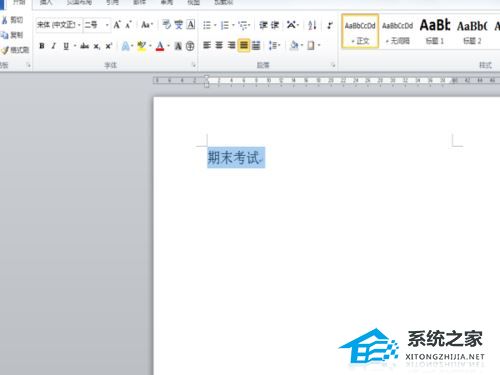The image size is (500, 375).
Task: Open the font name 宋体 dropdown
Action: [x=79, y=25]
